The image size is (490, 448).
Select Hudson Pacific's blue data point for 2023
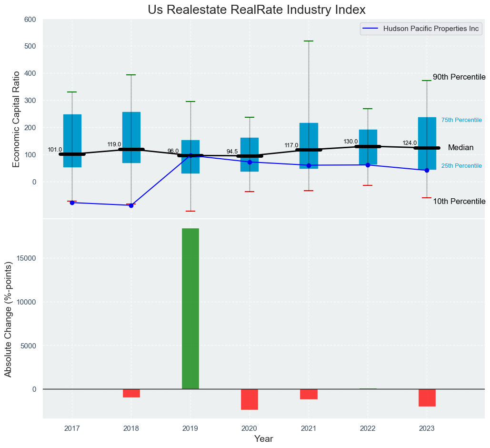pos(427,170)
